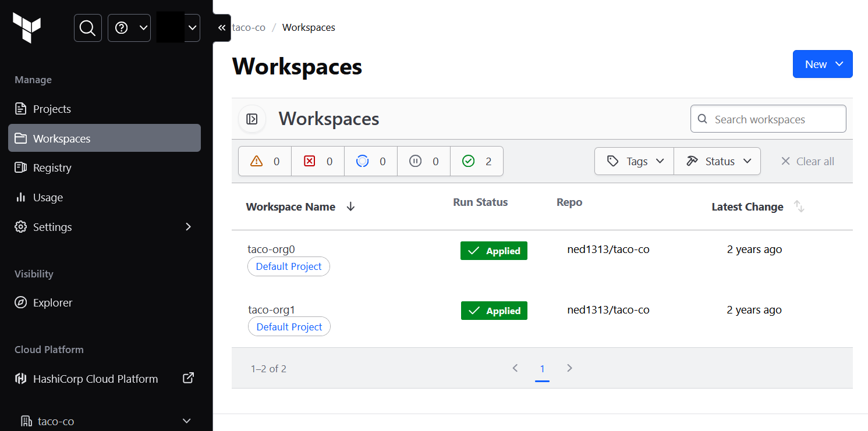Filter by on-hold paused status

click(x=424, y=161)
